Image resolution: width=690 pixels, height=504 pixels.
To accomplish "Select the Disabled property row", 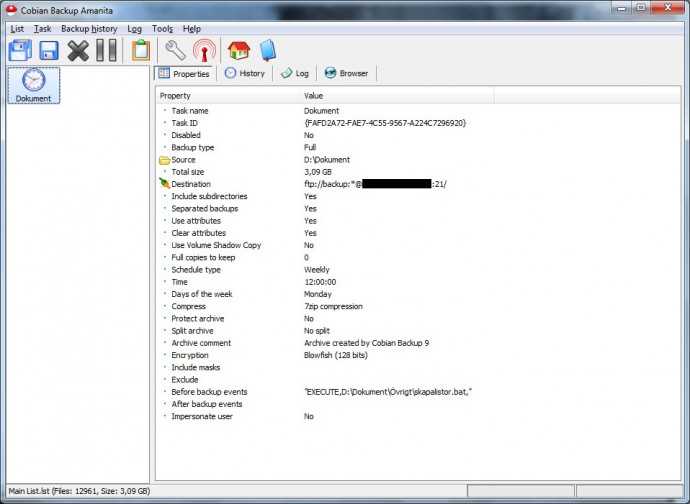I will point(418,136).
